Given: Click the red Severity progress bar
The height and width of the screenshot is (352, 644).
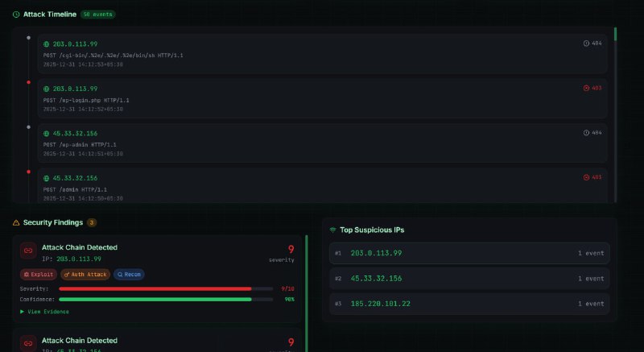Looking at the screenshot, I should (155, 288).
